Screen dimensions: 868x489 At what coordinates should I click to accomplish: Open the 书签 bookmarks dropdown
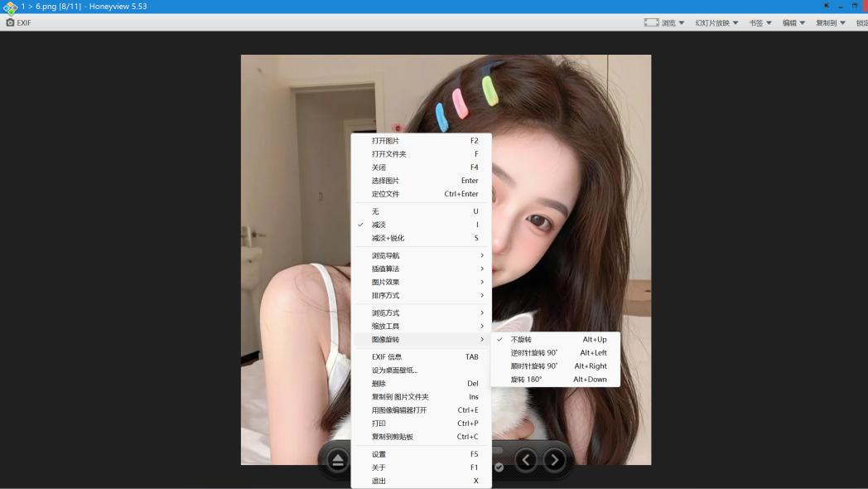(x=756, y=22)
